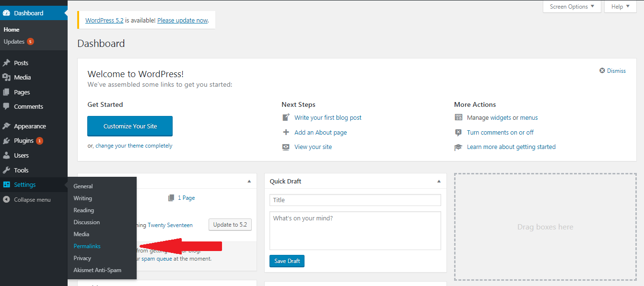Click the Users person icon
The image size is (644, 286).
(6, 155)
